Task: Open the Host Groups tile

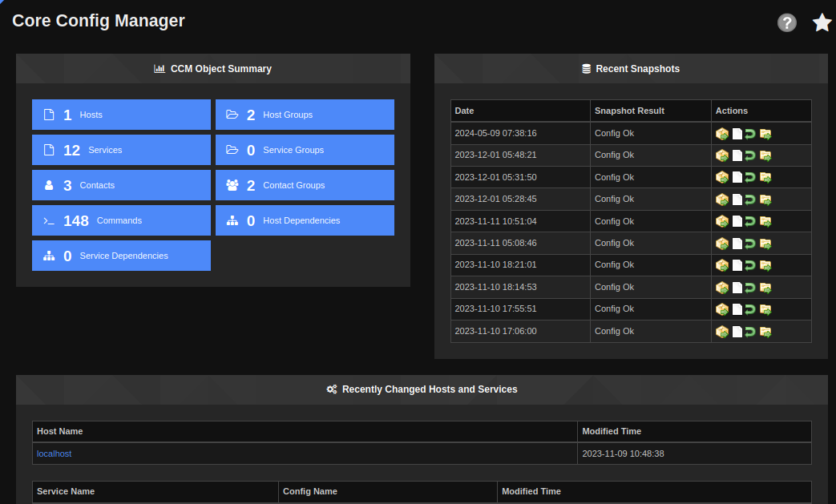Action: click(x=305, y=115)
